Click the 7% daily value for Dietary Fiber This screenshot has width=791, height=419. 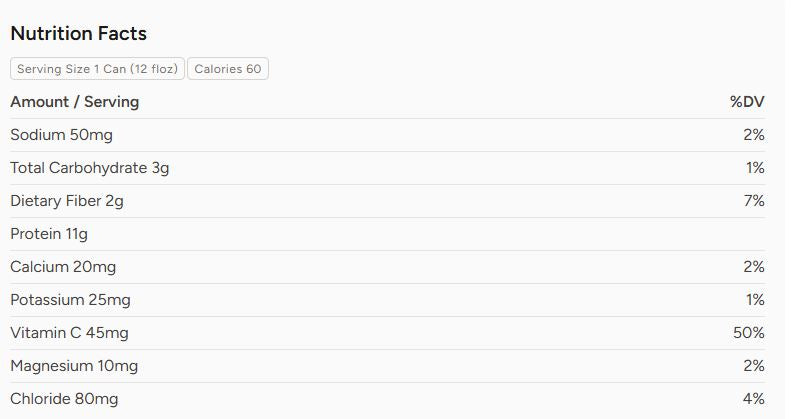tap(753, 201)
